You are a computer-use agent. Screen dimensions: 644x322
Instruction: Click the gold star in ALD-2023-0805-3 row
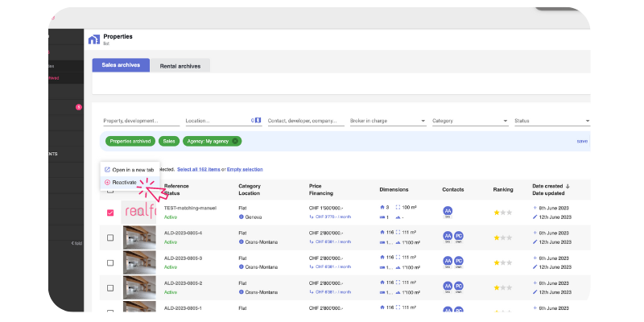click(497, 262)
